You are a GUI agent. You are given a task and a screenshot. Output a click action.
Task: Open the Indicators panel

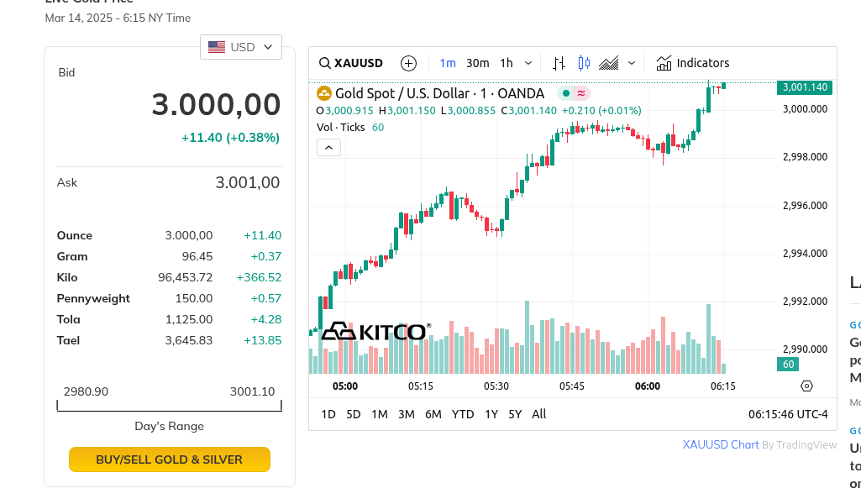coord(692,63)
